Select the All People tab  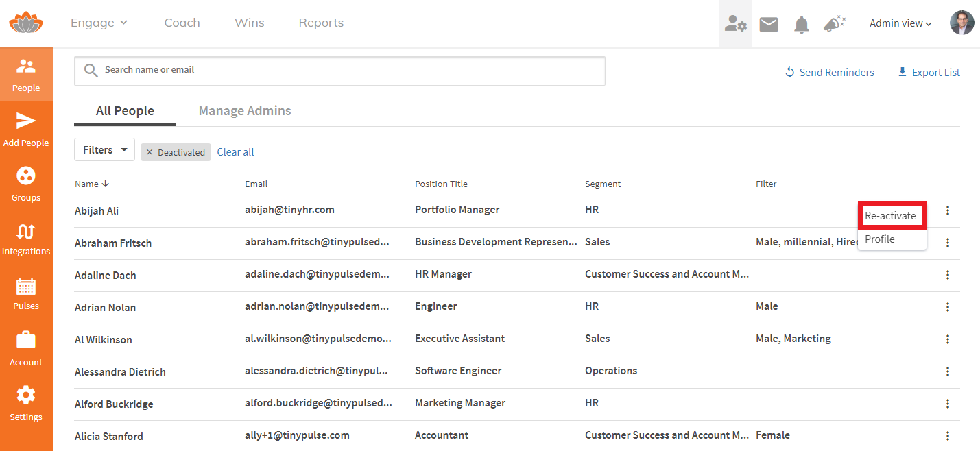point(125,111)
